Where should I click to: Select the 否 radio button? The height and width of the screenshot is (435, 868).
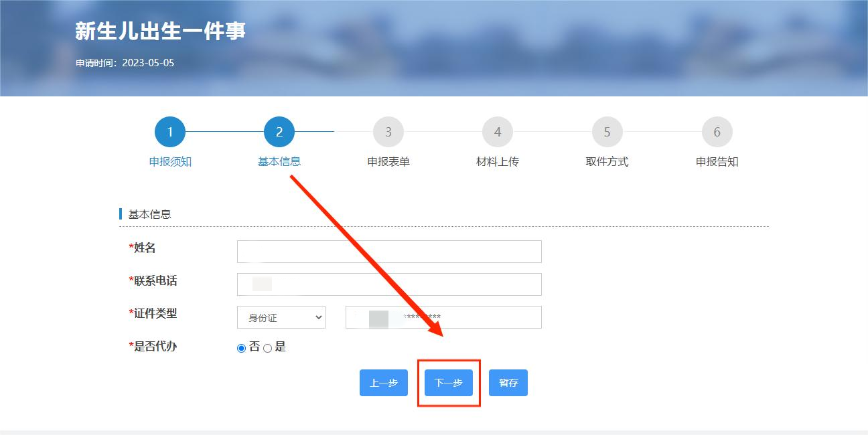coord(242,348)
